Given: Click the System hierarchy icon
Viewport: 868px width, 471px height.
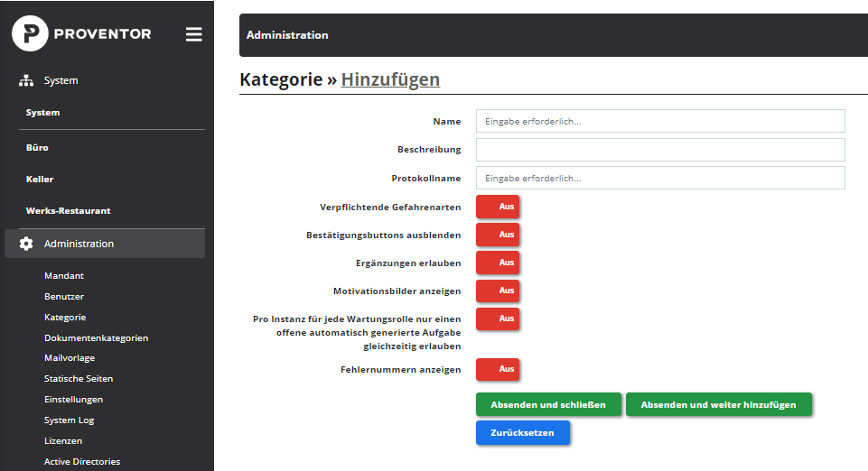Looking at the screenshot, I should tap(26, 80).
